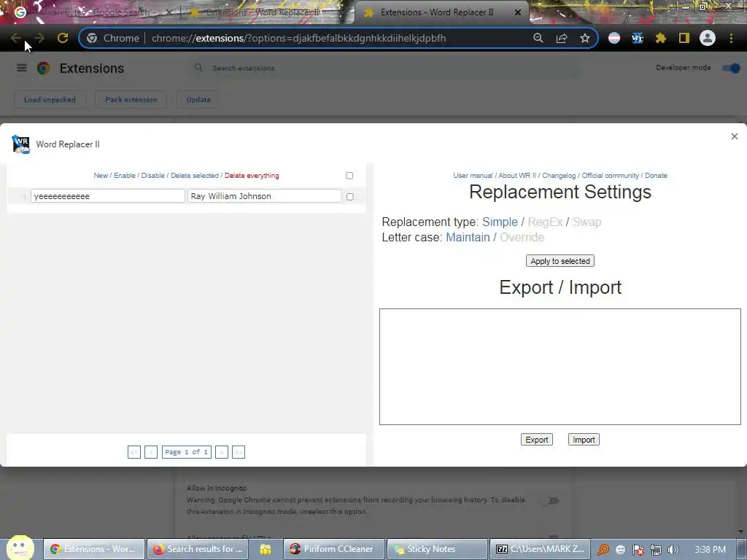This screenshot has height=560, width=747.
Task: Open the Start button smiley orb
Action: (x=20, y=547)
